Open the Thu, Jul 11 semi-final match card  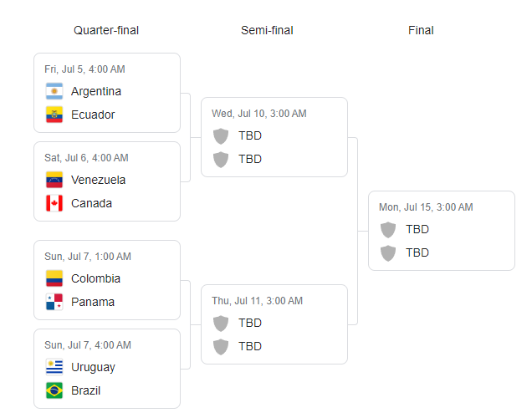point(274,324)
